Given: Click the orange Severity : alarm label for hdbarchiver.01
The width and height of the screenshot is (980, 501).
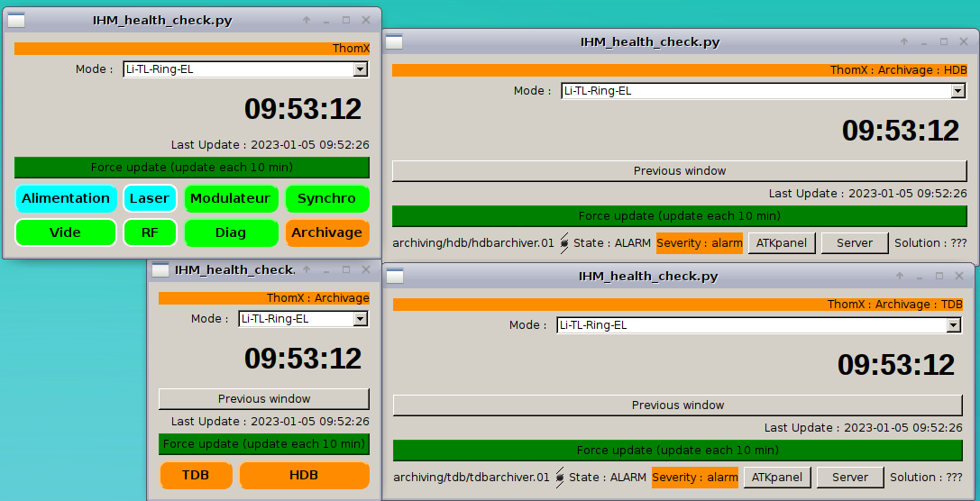Looking at the screenshot, I should click(x=700, y=243).
